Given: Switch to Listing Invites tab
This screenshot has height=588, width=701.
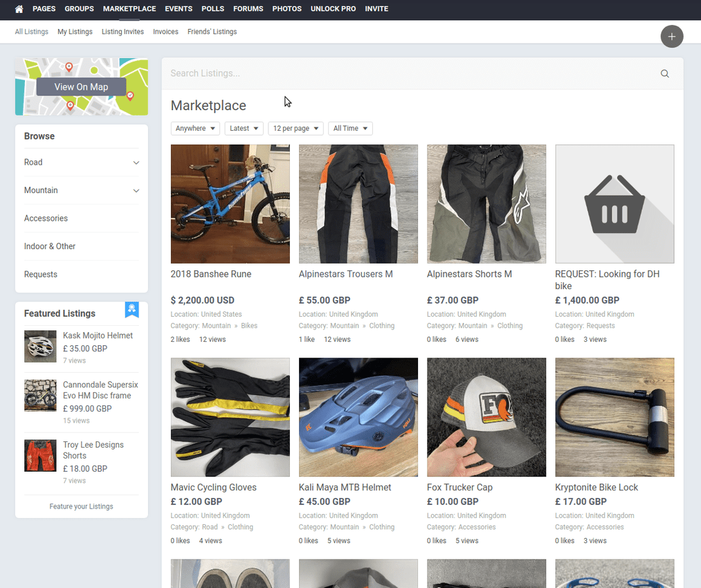Looking at the screenshot, I should point(122,32).
